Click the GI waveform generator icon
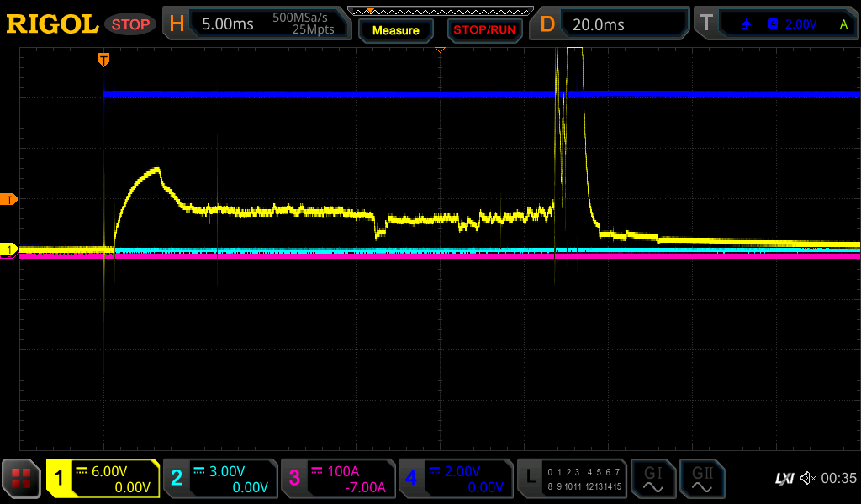The height and width of the screenshot is (504, 861). point(652,479)
